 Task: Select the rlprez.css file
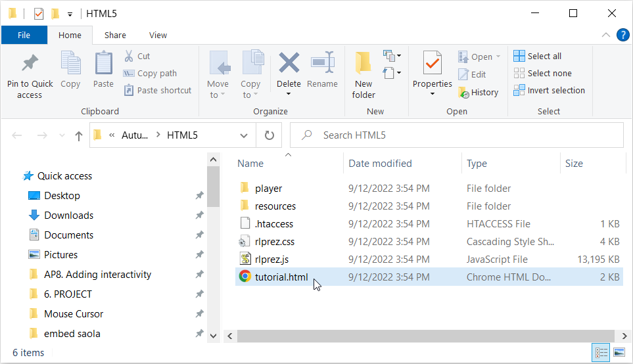429,242
